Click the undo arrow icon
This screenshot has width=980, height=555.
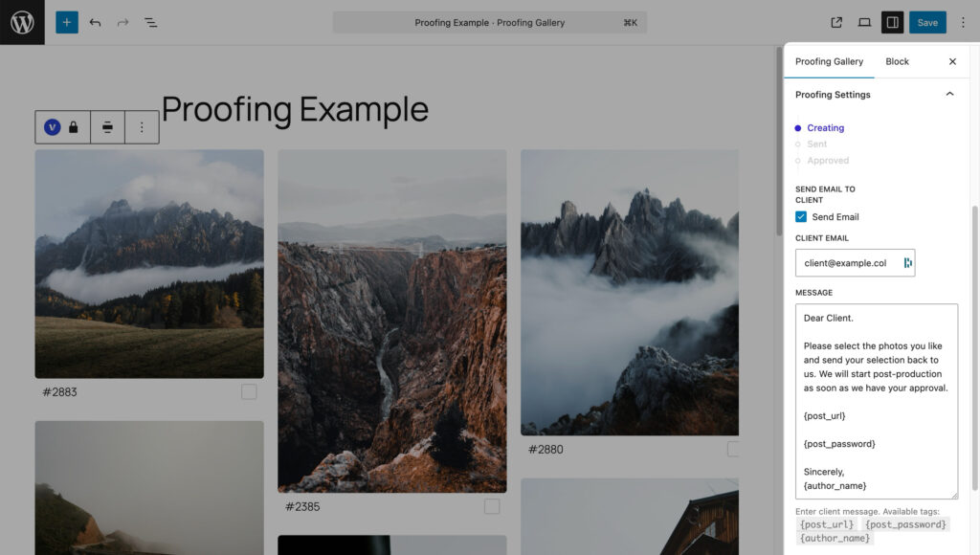pos(95,22)
